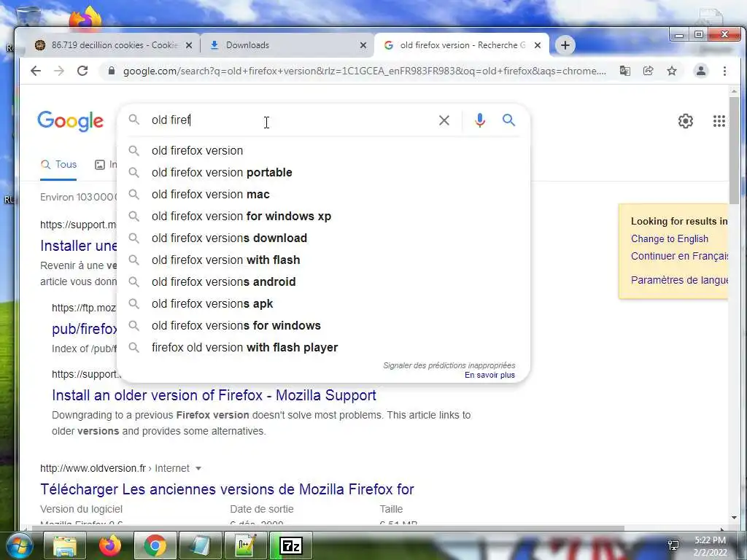Viewport: 747px width, 560px height.
Task: Go back with the browser back arrow
Action: 36,71
